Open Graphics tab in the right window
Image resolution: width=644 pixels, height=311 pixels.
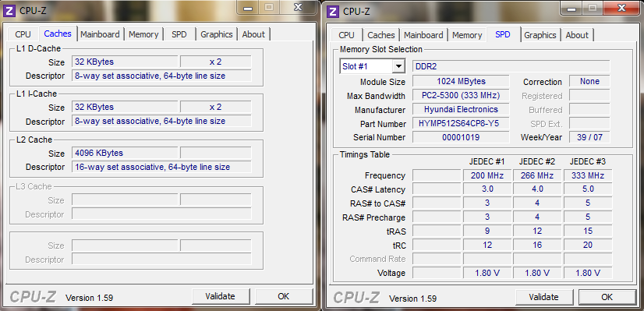tap(540, 35)
